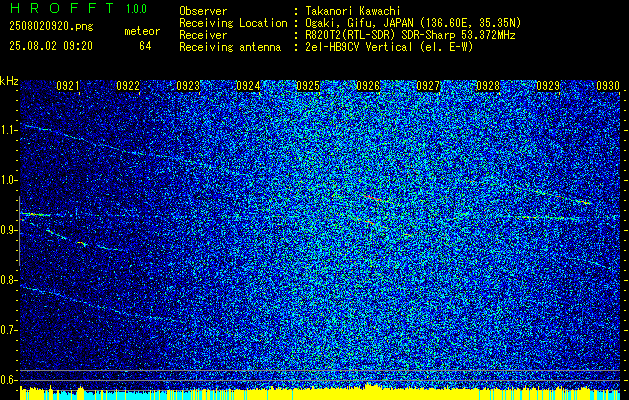Click the meteor count value 64

145,46
